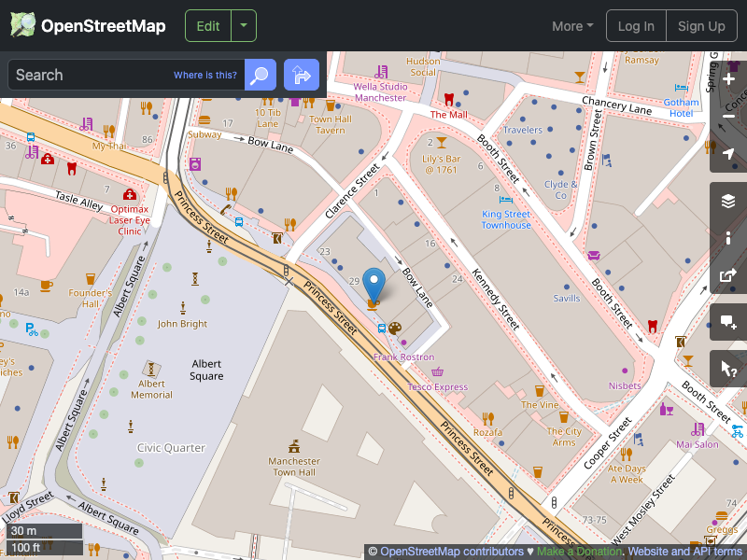Open the share map icon
Image resolution: width=747 pixels, height=560 pixels.
729,276
